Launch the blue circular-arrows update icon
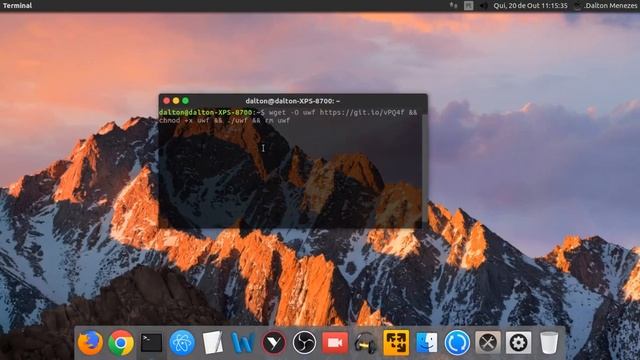This screenshot has width=640, height=360. tap(457, 342)
